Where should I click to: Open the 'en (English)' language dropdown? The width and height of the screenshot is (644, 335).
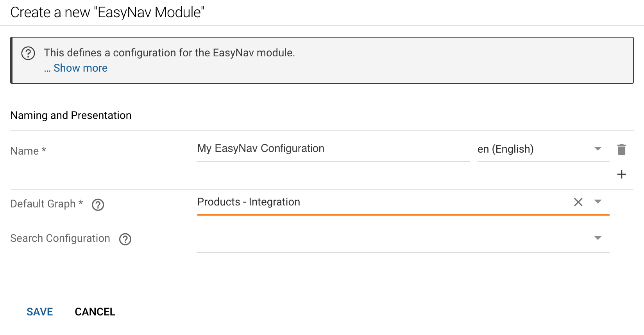click(x=543, y=149)
